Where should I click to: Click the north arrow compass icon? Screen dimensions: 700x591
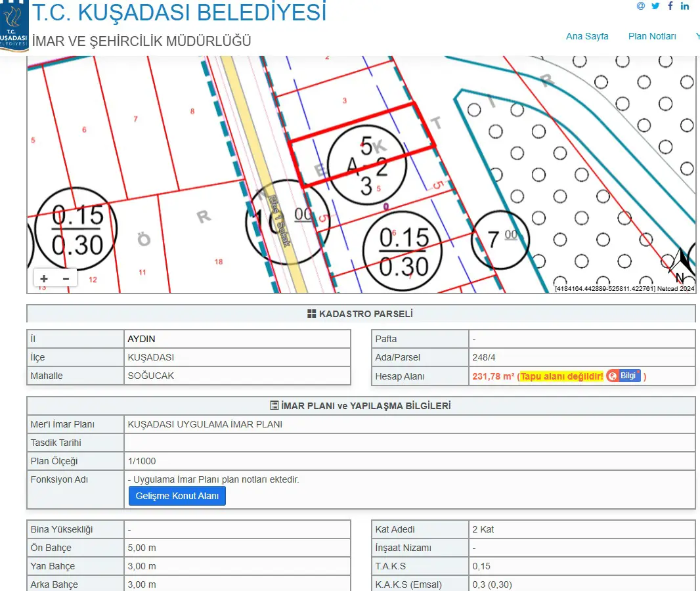(681, 265)
